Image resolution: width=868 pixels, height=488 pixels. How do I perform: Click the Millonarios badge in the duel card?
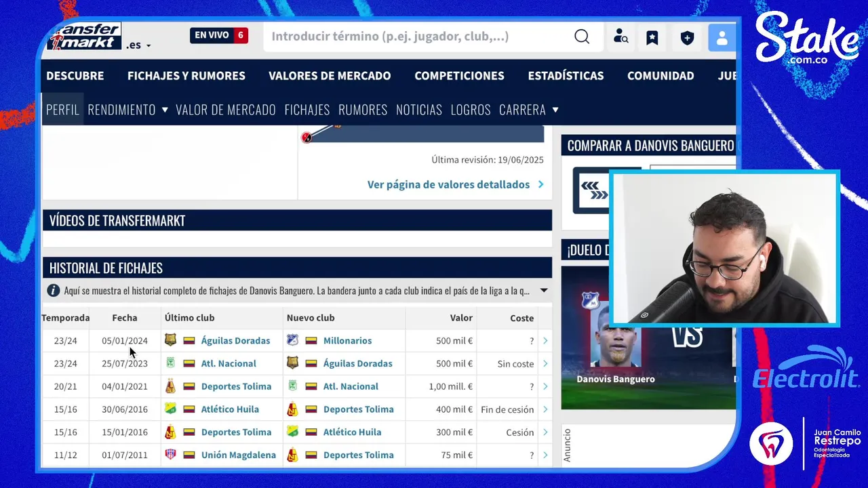click(591, 300)
